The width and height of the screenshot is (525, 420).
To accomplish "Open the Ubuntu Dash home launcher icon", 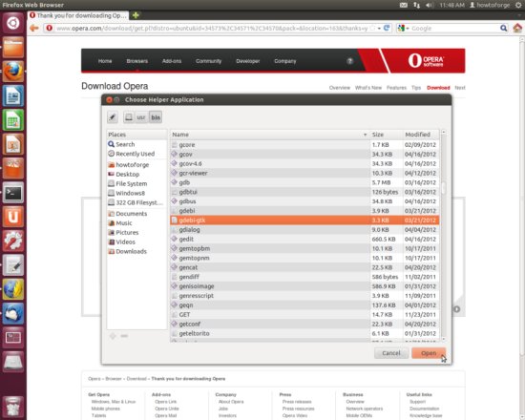I will coord(13,24).
